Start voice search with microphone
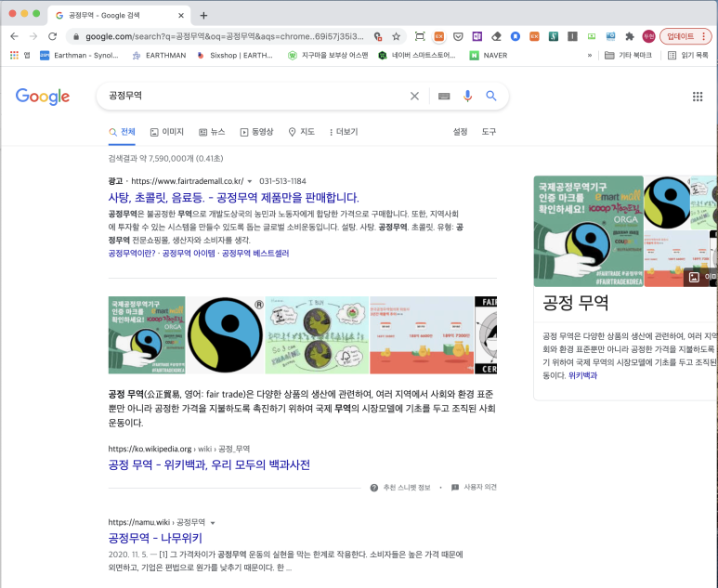718x588 pixels. pos(467,96)
